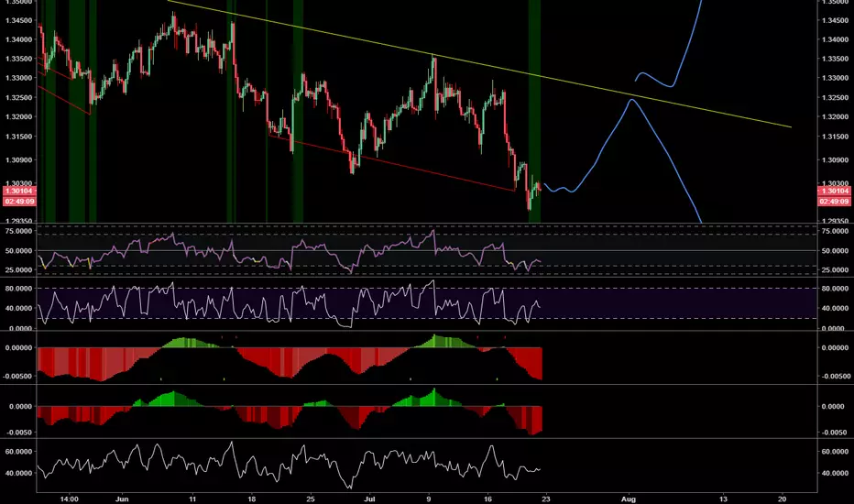The width and height of the screenshot is (854, 504).
Task: Click the 50.0000 RSI level on right axis
Action: tap(835, 251)
